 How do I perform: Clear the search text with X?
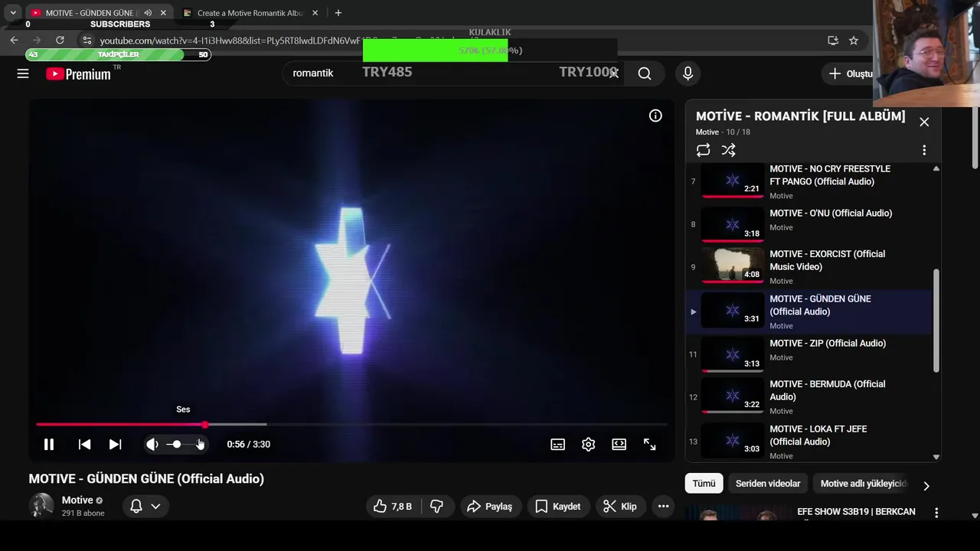point(613,73)
